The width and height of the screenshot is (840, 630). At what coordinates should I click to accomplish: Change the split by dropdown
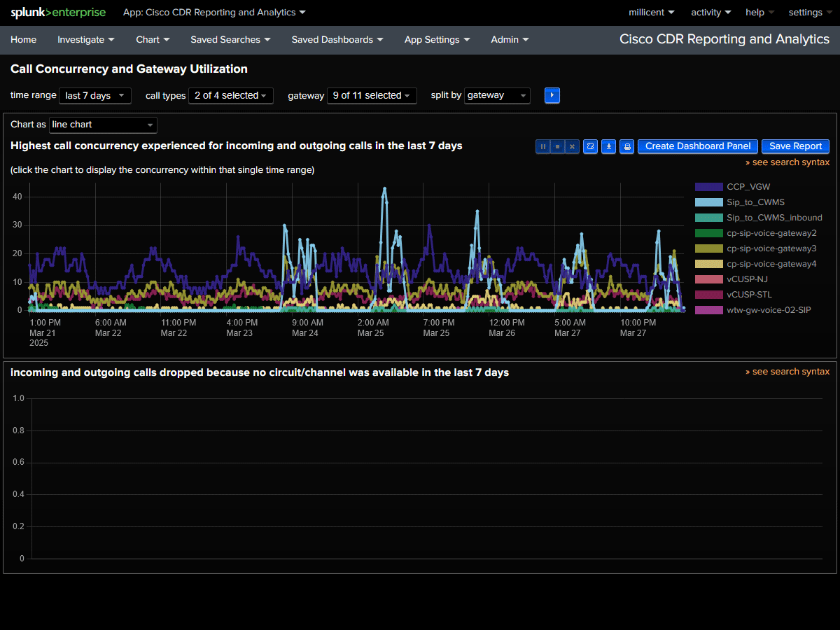coord(497,95)
